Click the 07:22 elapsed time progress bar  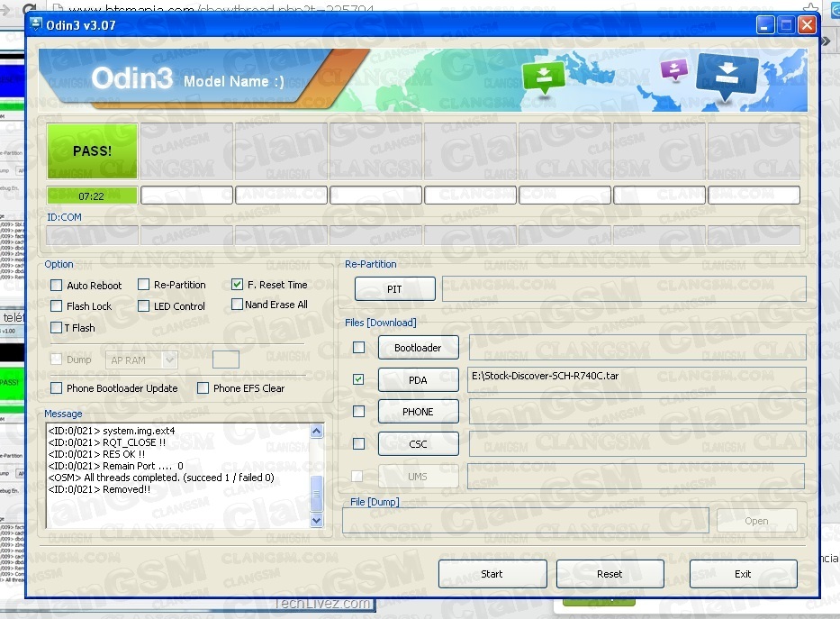click(x=92, y=196)
